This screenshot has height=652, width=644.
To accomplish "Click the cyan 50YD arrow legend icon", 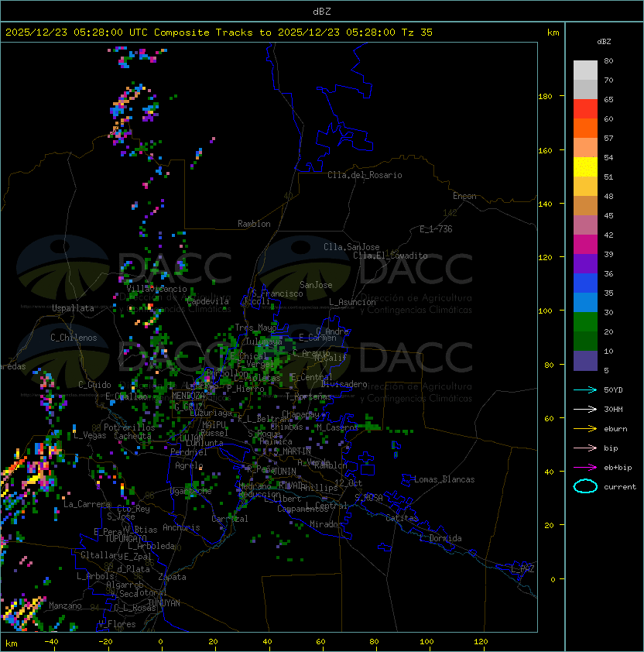I will (585, 389).
